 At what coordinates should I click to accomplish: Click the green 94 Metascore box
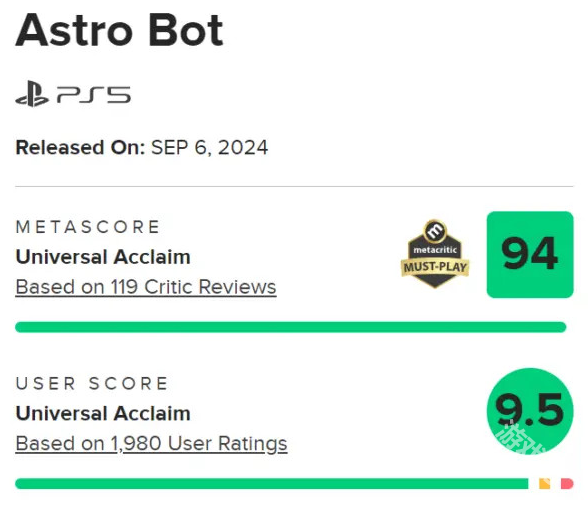tap(530, 255)
